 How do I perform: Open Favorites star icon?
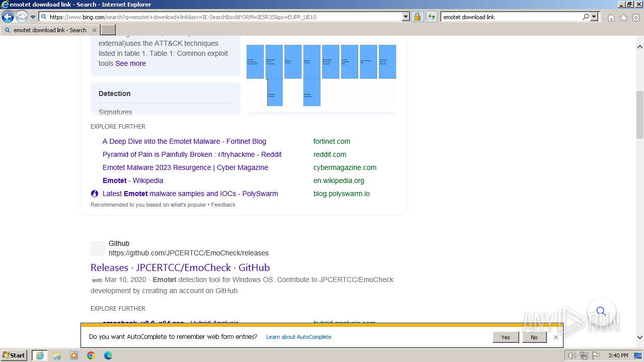[623, 18]
